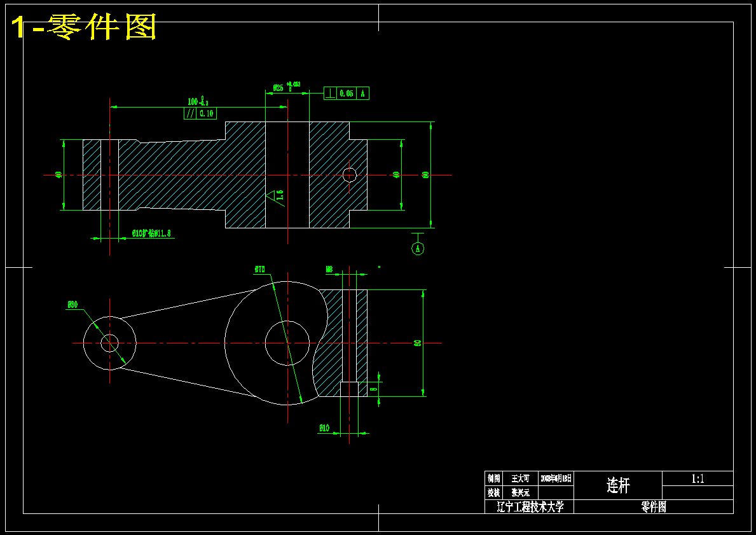This screenshot has width=756, height=535.
Task: Select the circled datum symbol 'A'
Action: click(x=418, y=249)
